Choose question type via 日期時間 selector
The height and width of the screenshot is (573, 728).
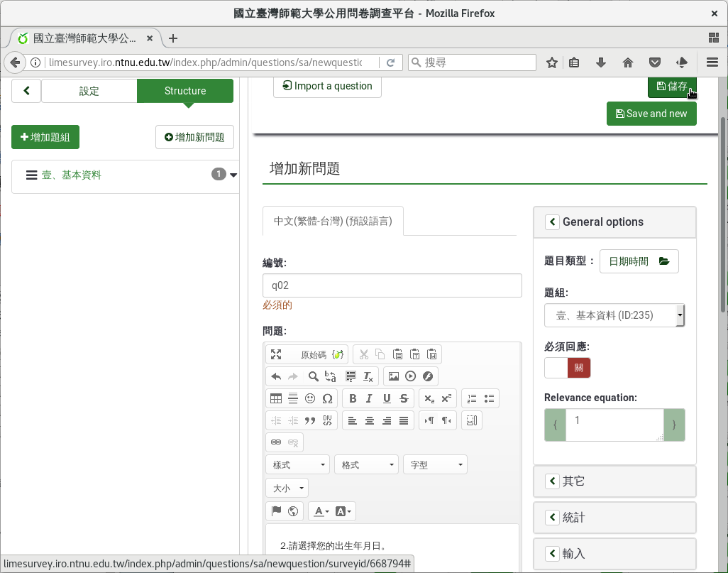click(x=639, y=261)
